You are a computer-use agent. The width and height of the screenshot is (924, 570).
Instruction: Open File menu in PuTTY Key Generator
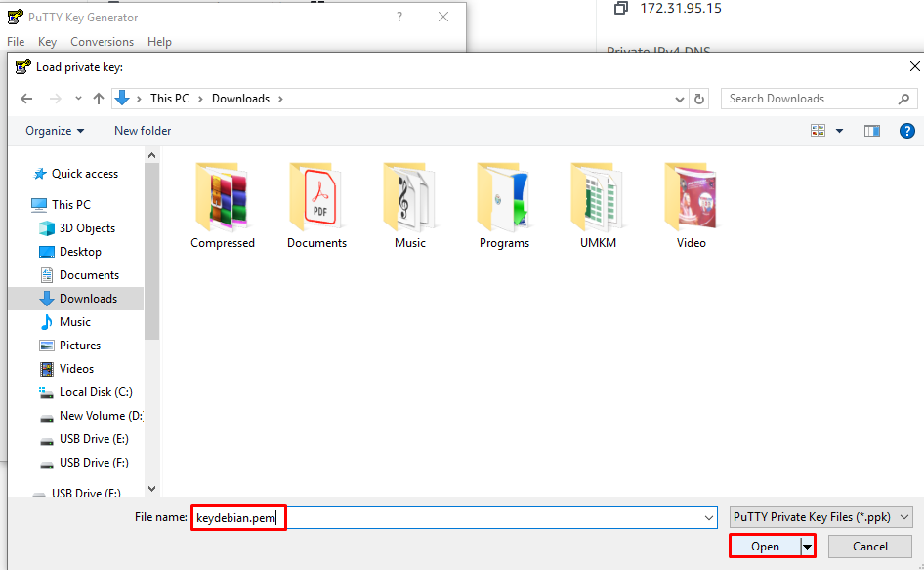16,42
